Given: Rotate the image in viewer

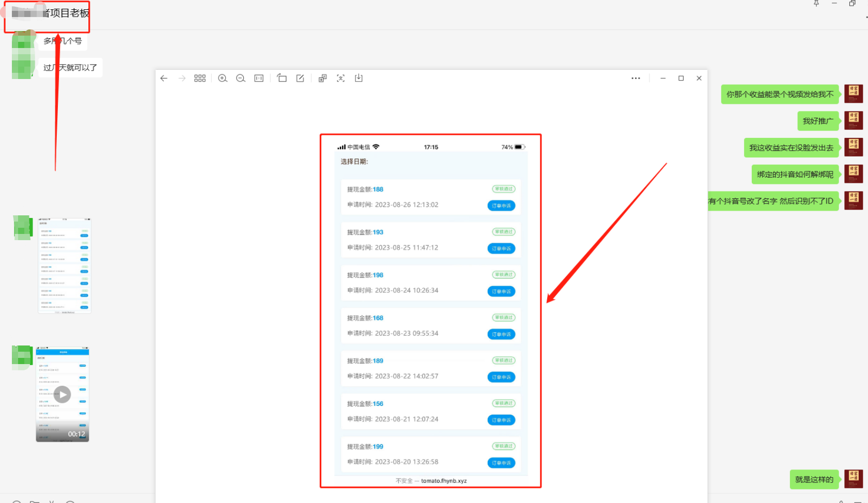Looking at the screenshot, I should (x=282, y=78).
